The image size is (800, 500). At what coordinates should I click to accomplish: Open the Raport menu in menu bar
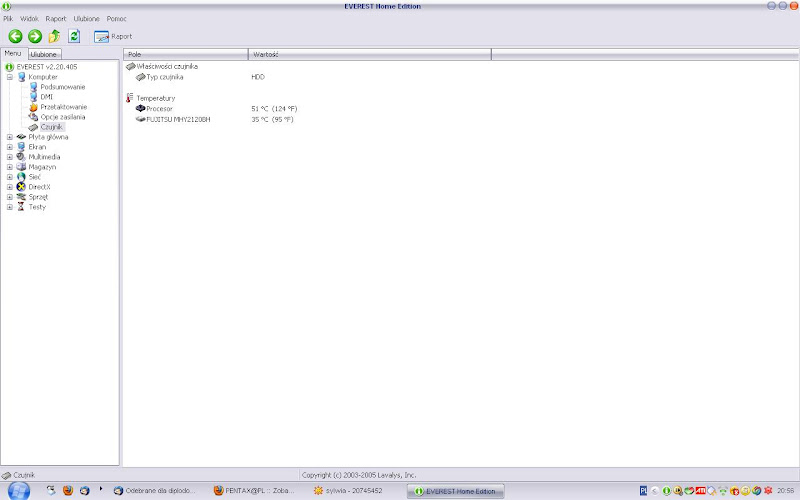click(x=56, y=18)
